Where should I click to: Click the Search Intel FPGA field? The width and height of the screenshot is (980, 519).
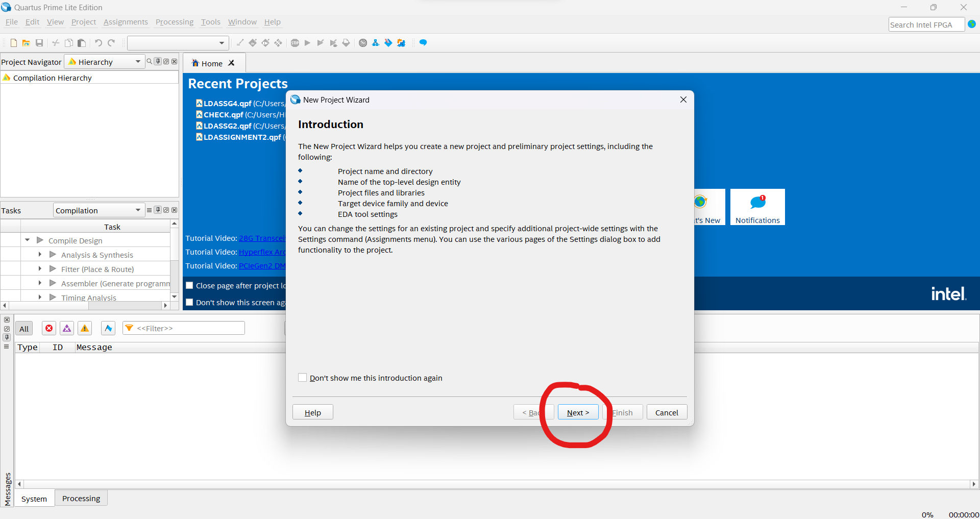coord(926,24)
